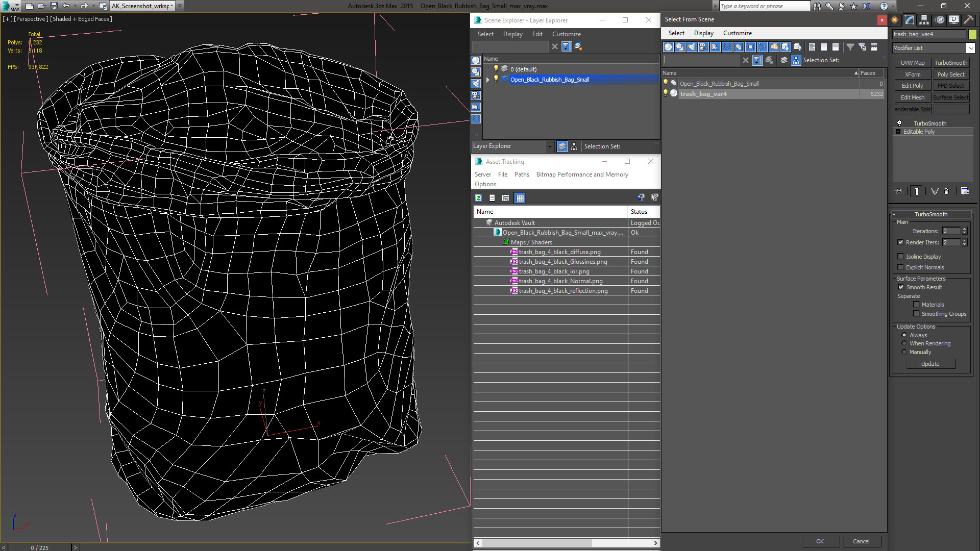
Task: Click OK in Select From Scene
Action: pos(820,541)
